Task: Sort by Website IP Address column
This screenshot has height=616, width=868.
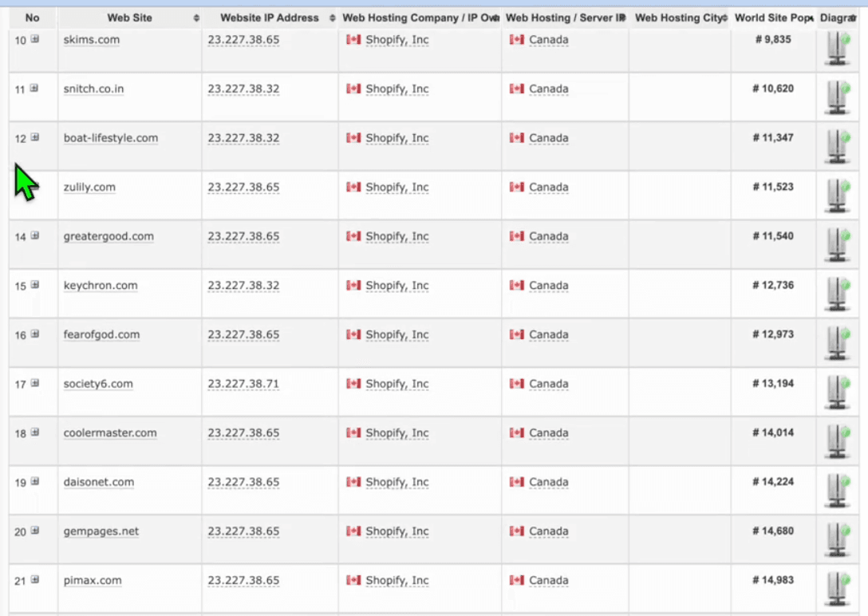Action: tap(270, 18)
